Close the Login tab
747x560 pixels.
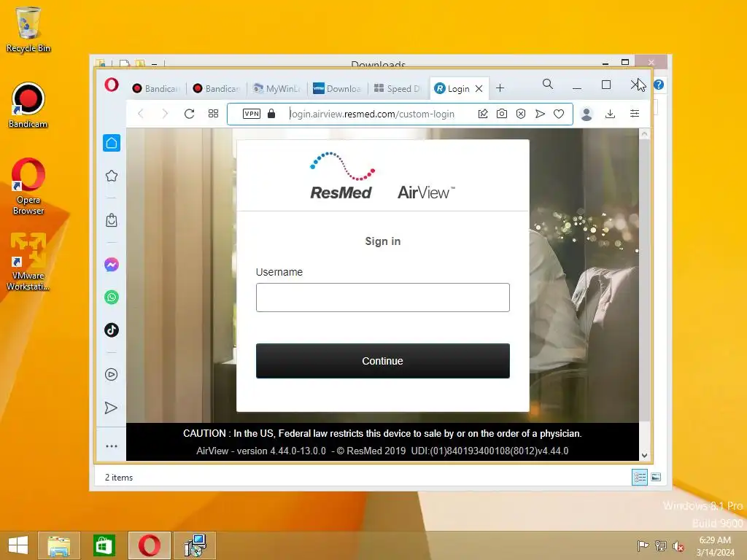click(x=479, y=88)
